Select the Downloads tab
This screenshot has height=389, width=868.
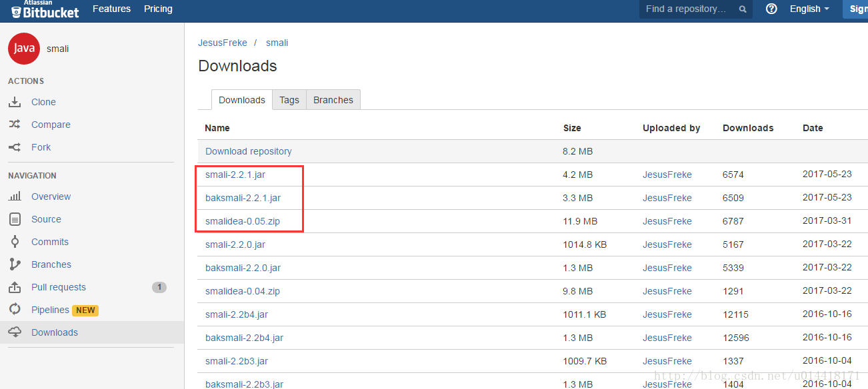click(242, 100)
